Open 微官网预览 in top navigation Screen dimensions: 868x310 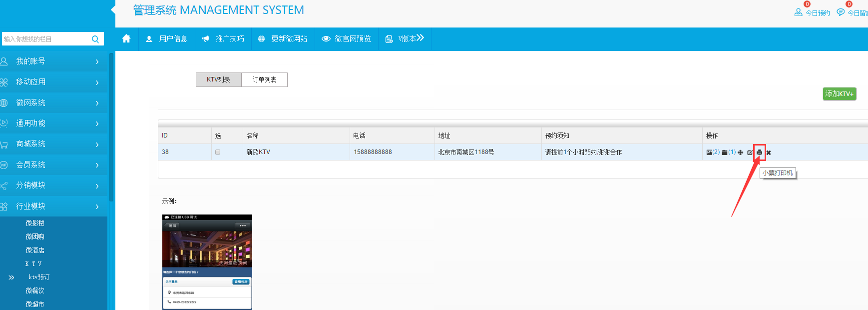[347, 38]
